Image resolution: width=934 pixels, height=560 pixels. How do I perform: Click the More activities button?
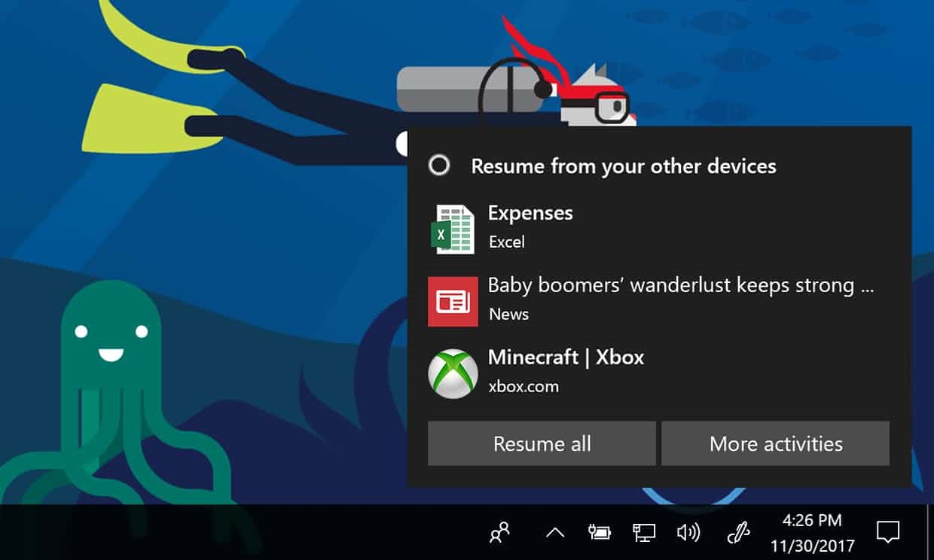tap(776, 443)
